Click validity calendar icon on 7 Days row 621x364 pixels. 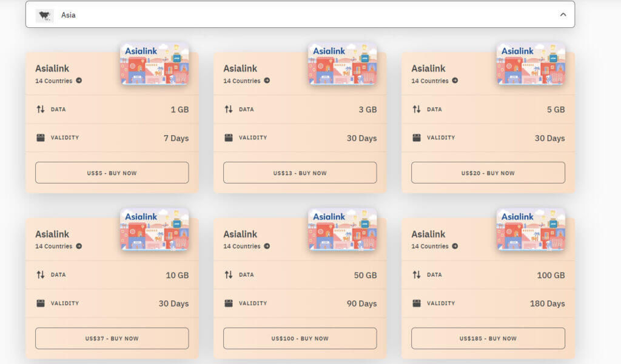(x=41, y=137)
